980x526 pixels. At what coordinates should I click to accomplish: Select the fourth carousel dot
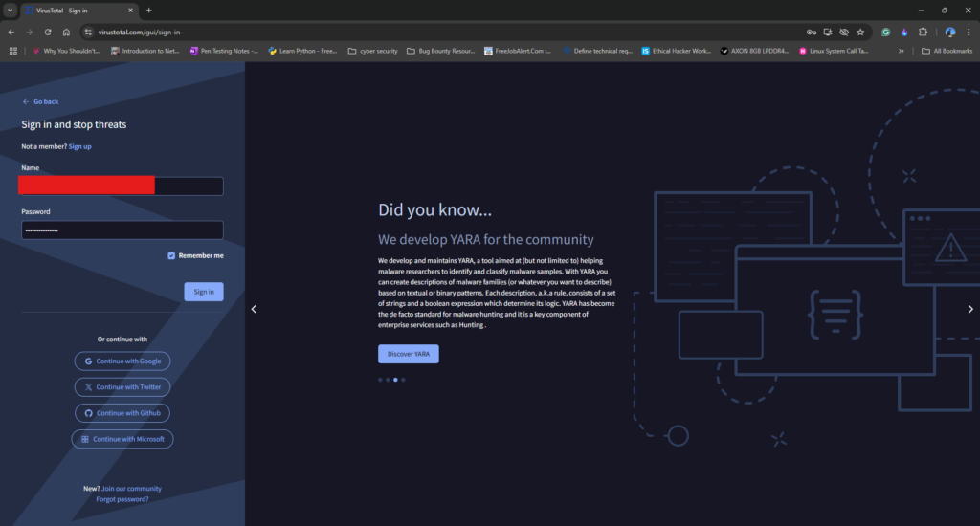(403, 380)
